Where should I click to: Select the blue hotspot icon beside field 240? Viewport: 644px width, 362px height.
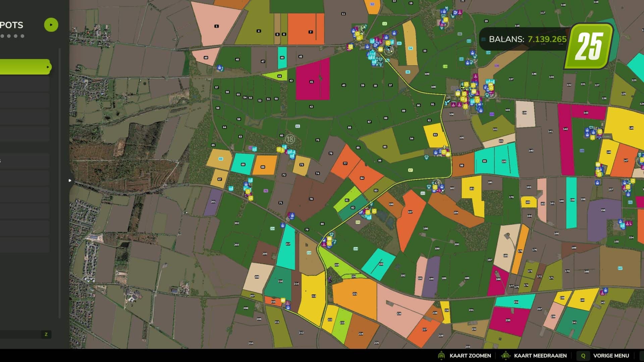[x=605, y=291]
